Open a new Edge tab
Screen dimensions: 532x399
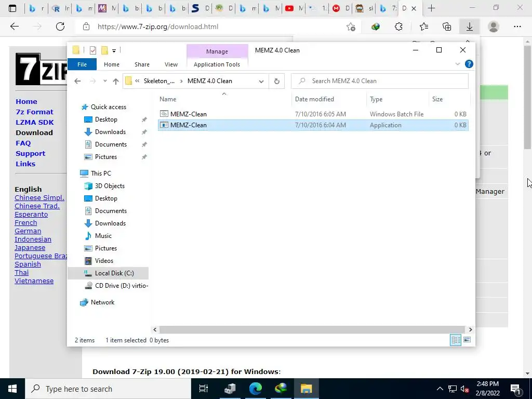(x=431, y=8)
